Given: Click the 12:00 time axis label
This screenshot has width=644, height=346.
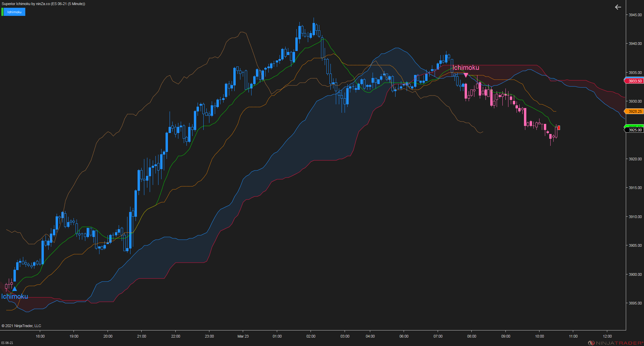Looking at the screenshot, I should coord(607,336).
